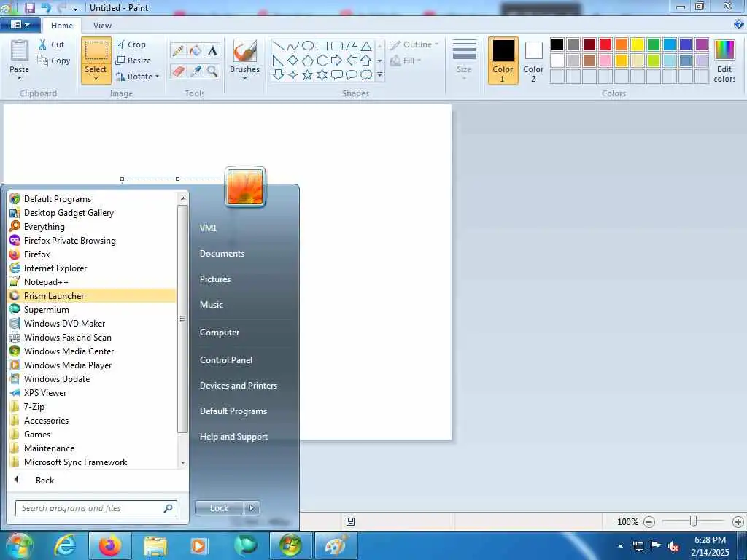Switch to the Home ribbon tab
This screenshot has width=747, height=560.
tap(62, 26)
